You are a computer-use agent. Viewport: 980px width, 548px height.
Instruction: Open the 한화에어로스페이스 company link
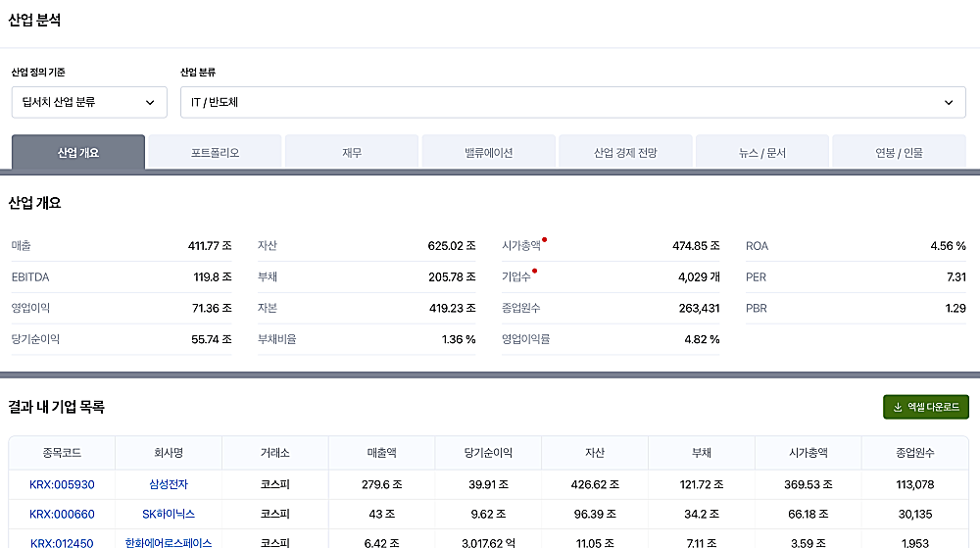coord(169,543)
